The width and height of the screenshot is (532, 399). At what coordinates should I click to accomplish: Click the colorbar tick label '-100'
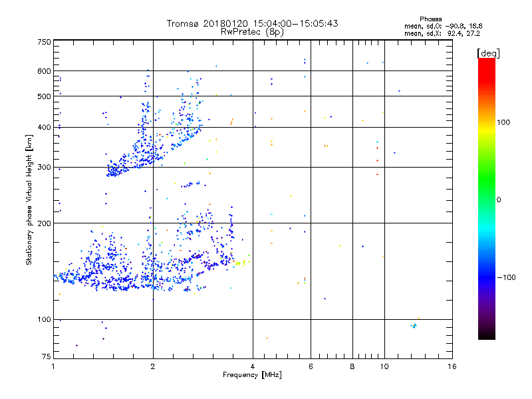(506, 277)
